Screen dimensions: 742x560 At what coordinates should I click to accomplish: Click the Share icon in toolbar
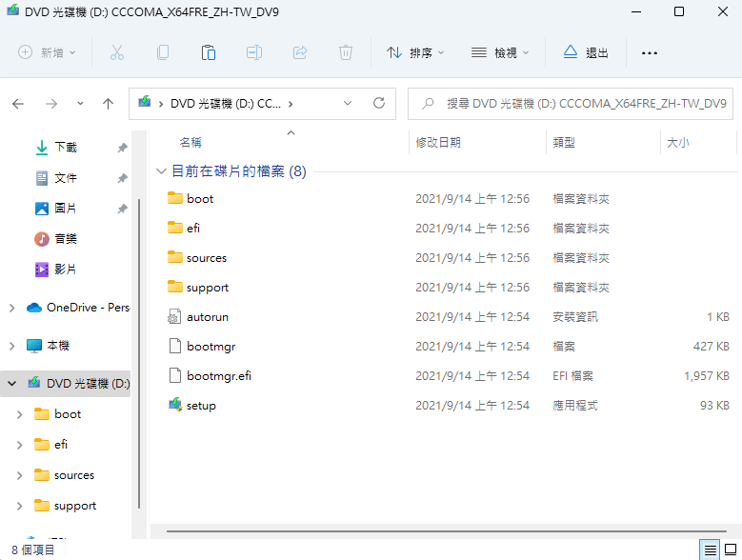(x=300, y=52)
